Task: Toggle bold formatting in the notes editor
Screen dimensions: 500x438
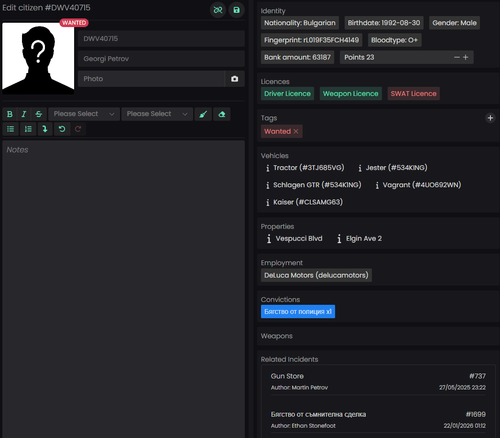Action: pyautogui.click(x=10, y=114)
